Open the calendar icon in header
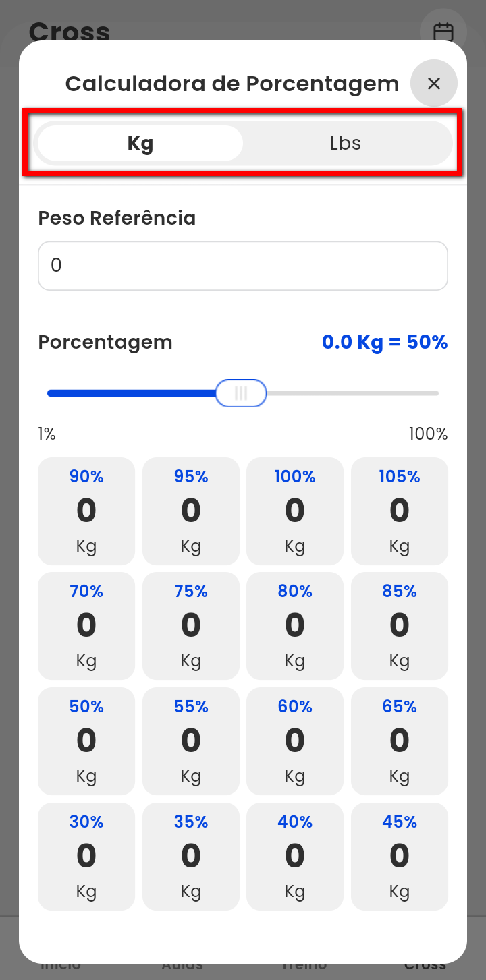The image size is (486, 980). click(443, 32)
